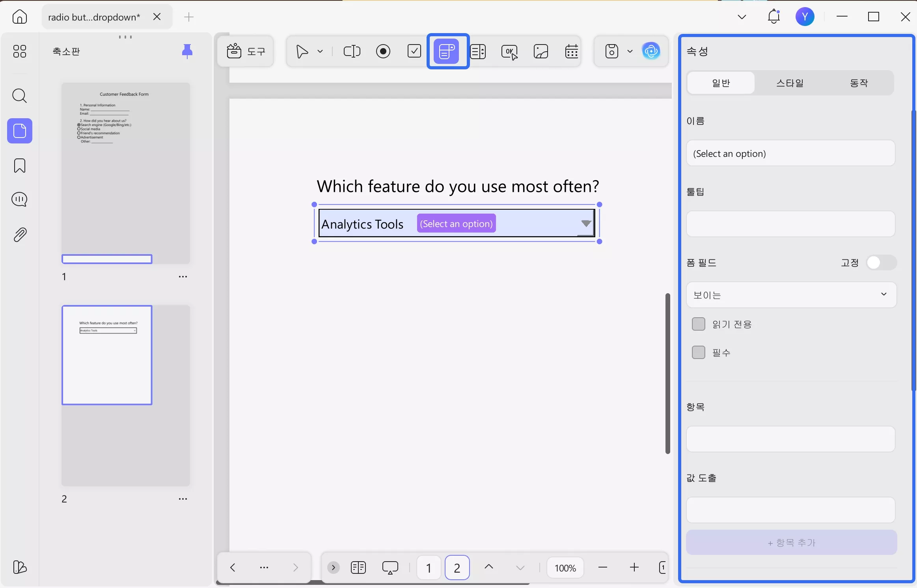Zoom out with the minus button
917x588 pixels.
602,568
